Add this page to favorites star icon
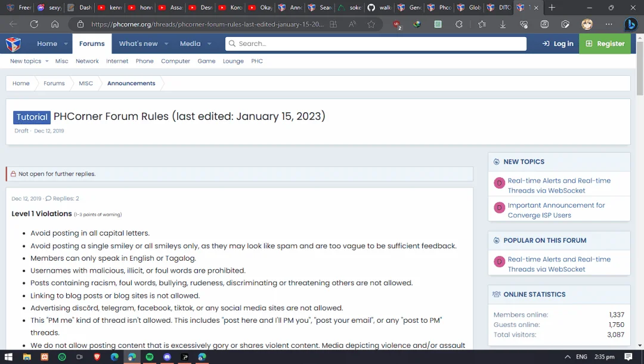This screenshot has width=644, height=364. pos(371,24)
